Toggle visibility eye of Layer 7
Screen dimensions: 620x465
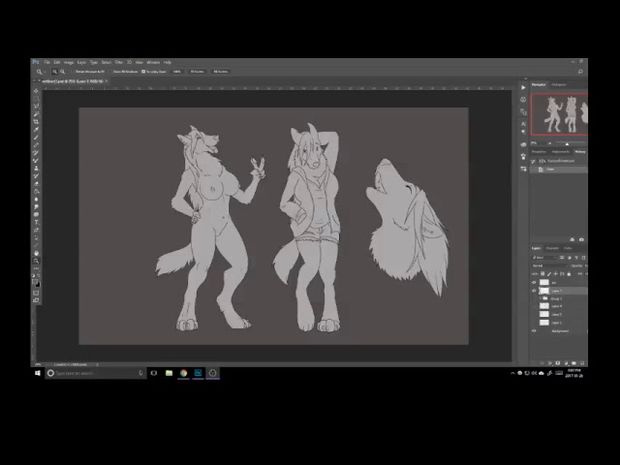pyautogui.click(x=534, y=291)
